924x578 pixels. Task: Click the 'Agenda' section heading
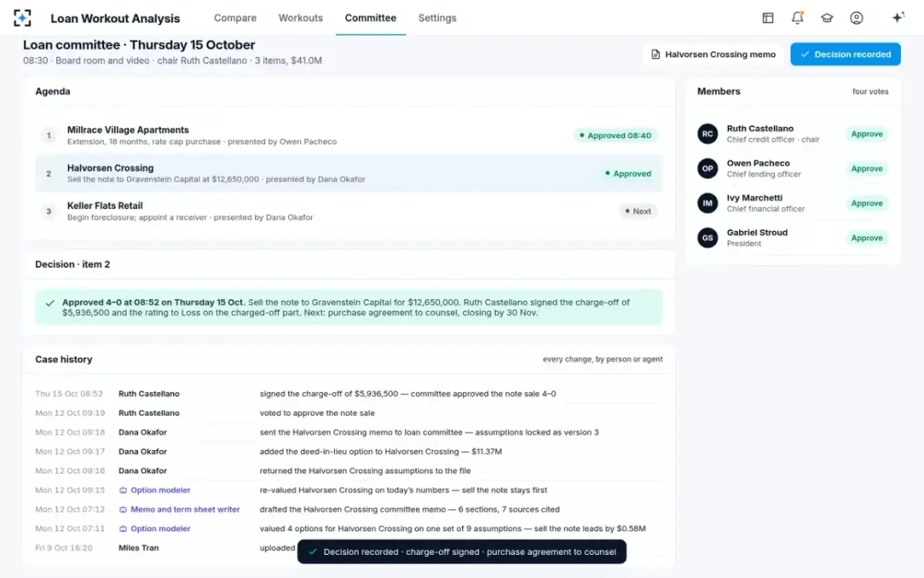coord(52,91)
